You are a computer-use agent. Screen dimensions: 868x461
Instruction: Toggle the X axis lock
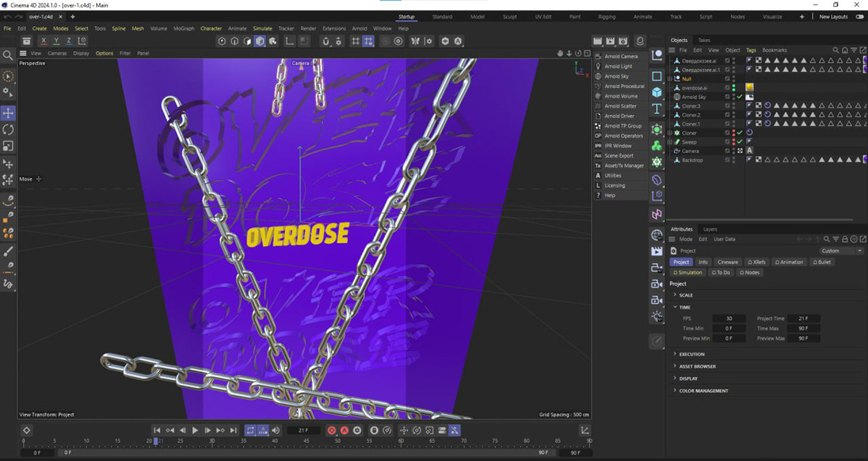[44, 41]
